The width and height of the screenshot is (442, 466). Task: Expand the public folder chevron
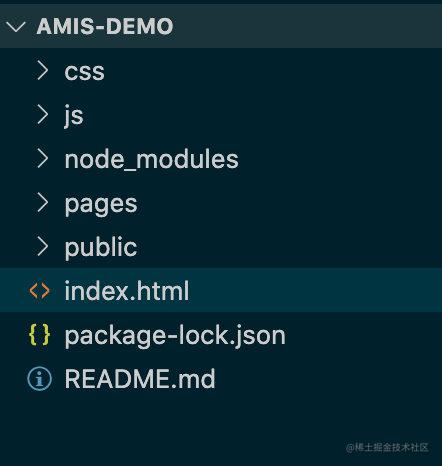coord(43,246)
